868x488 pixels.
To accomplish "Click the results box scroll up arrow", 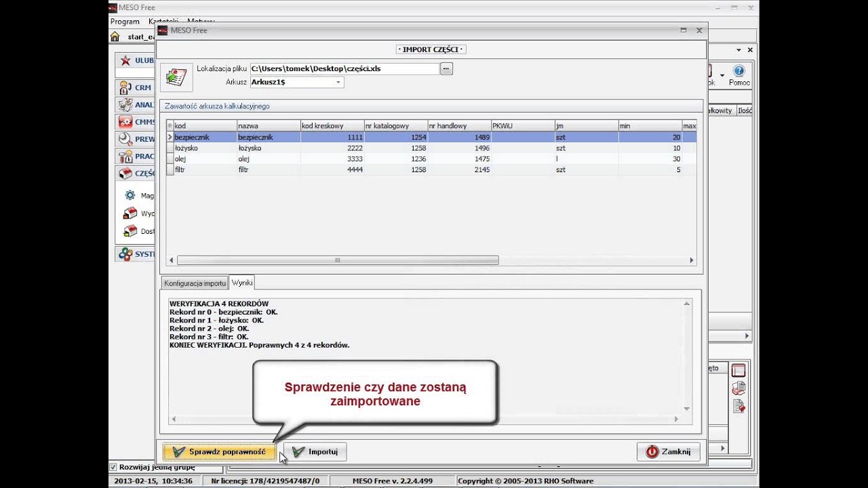I will tap(686, 304).
